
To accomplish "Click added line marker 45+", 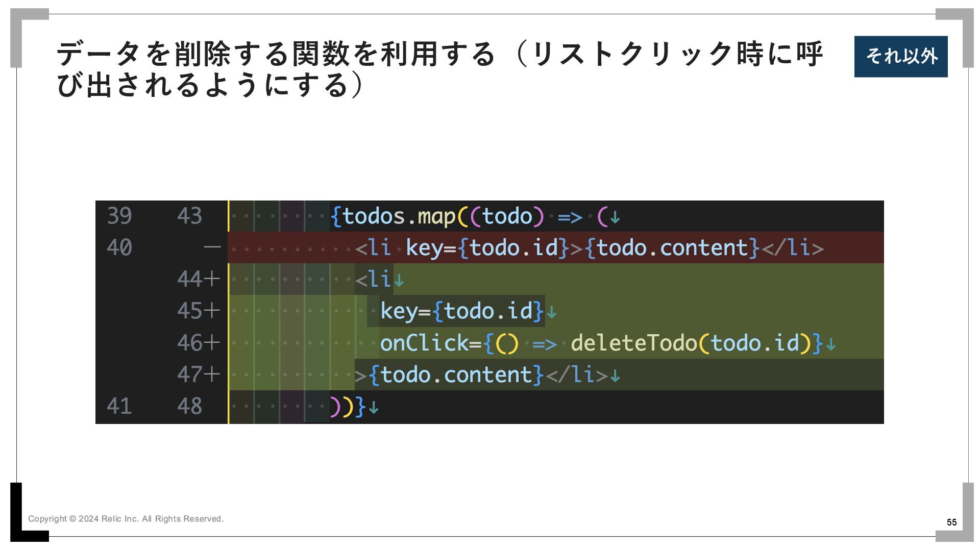I will click(x=199, y=311).
